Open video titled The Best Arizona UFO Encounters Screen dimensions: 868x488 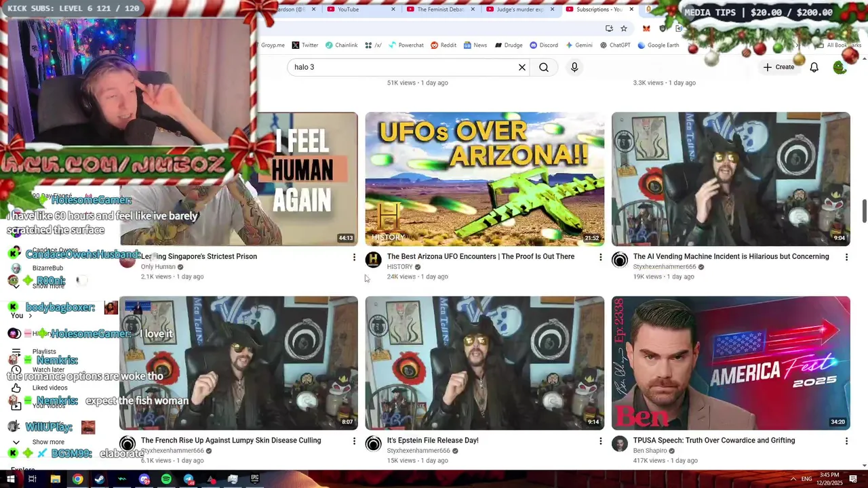pos(481,256)
